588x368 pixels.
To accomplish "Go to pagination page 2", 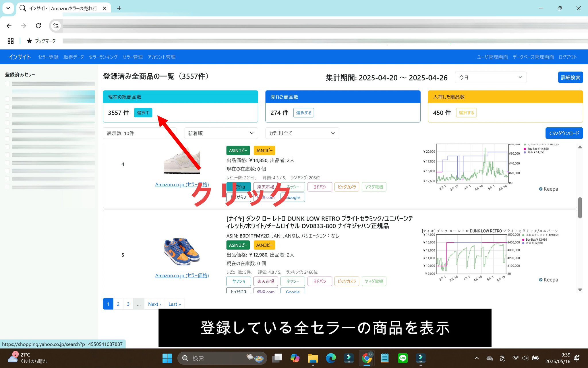I will [x=118, y=304].
